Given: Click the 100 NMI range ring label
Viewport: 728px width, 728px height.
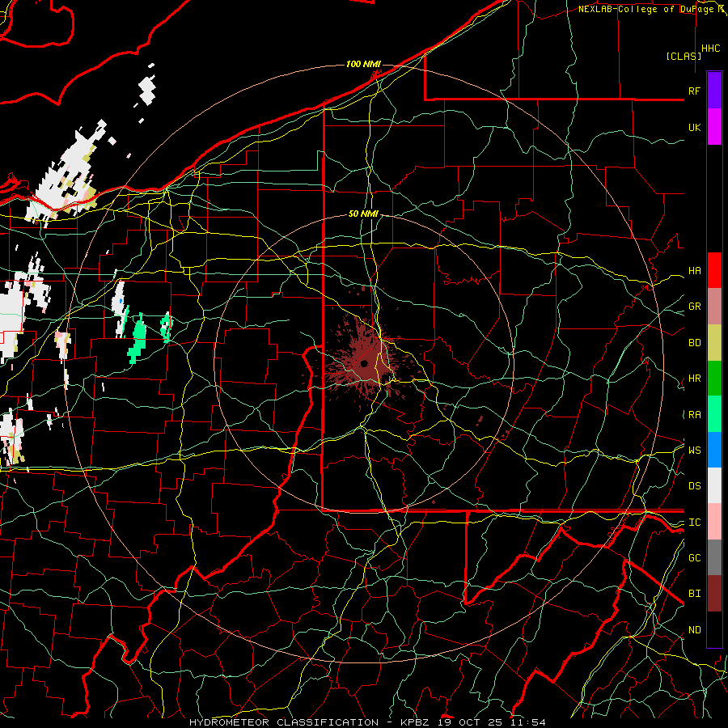Looking at the screenshot, I should point(363,64).
